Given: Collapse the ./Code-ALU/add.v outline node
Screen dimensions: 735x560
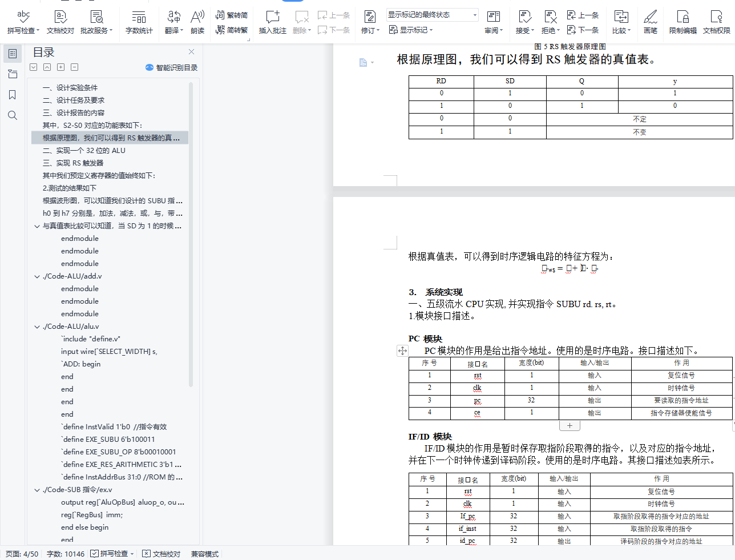Looking at the screenshot, I should [x=37, y=276].
